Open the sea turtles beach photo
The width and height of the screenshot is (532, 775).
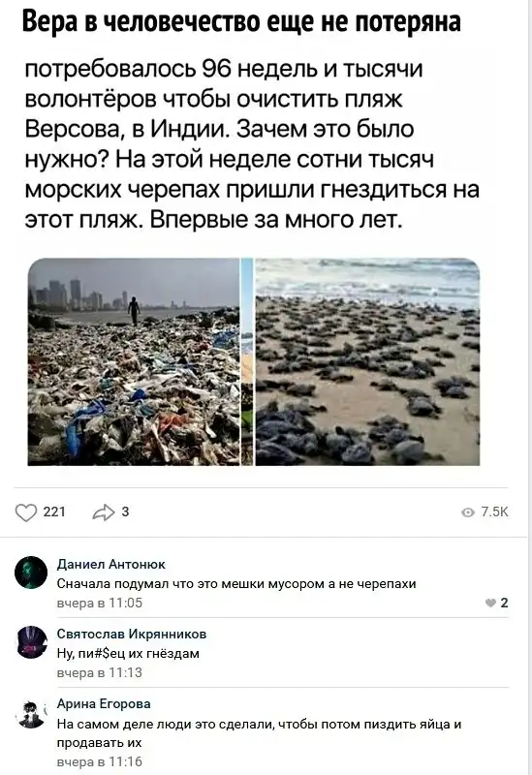(x=367, y=361)
